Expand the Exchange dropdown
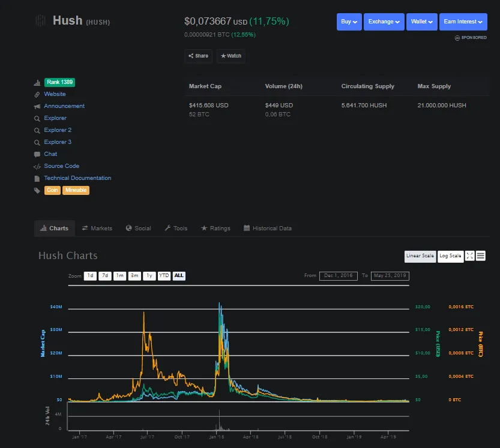Viewport: 500px width, 448px height. [384, 22]
